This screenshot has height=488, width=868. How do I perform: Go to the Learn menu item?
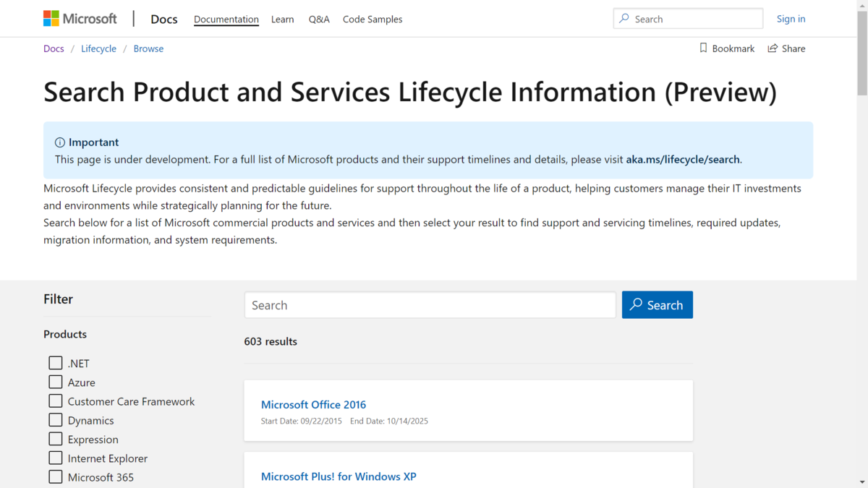point(282,20)
